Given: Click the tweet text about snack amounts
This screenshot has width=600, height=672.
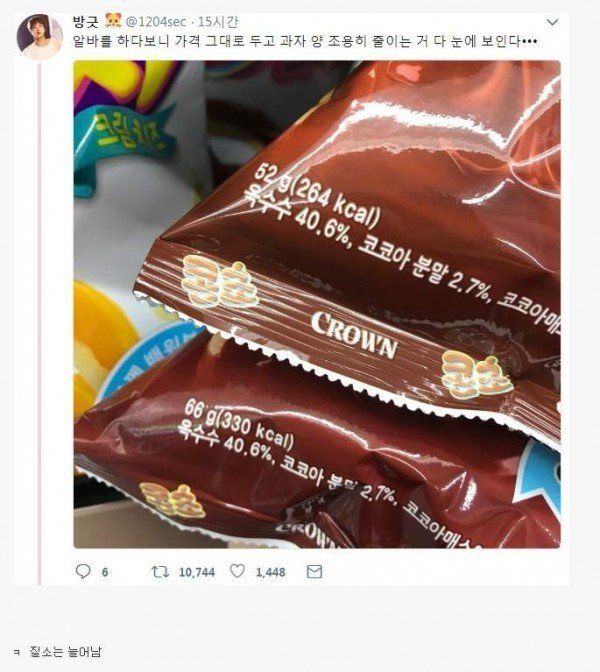Looking at the screenshot, I should (x=305, y=41).
